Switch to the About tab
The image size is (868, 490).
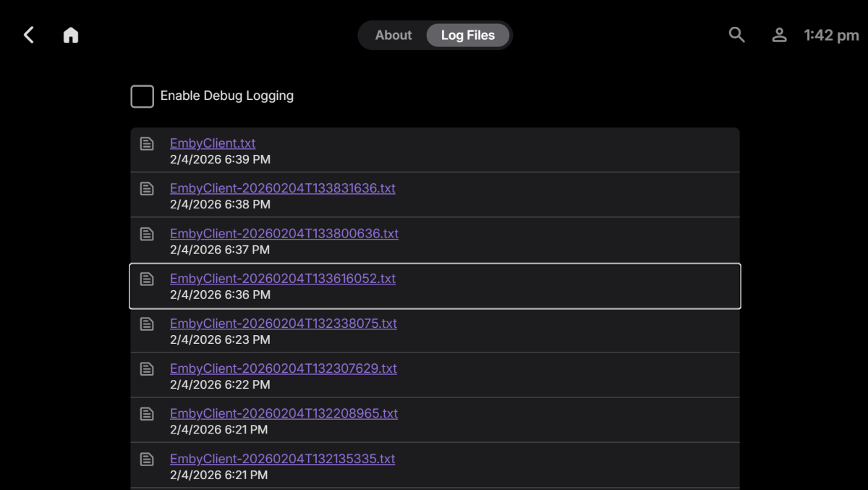(x=393, y=34)
